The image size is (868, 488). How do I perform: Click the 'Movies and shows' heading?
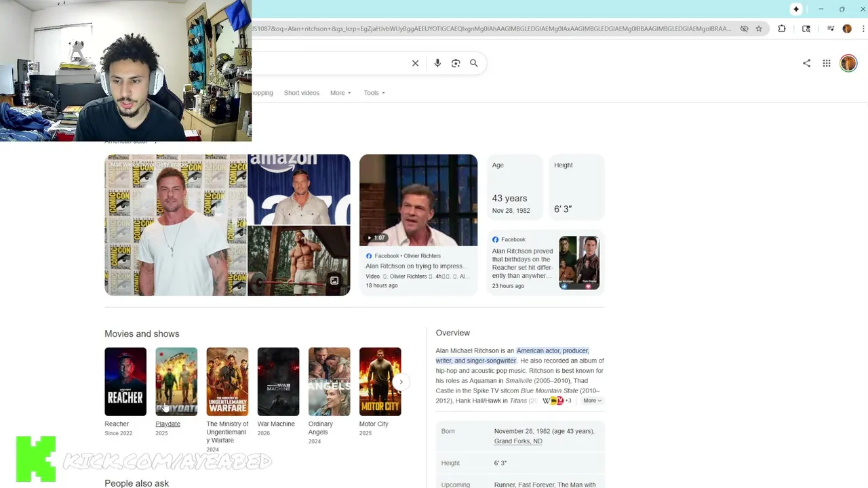pyautogui.click(x=142, y=333)
